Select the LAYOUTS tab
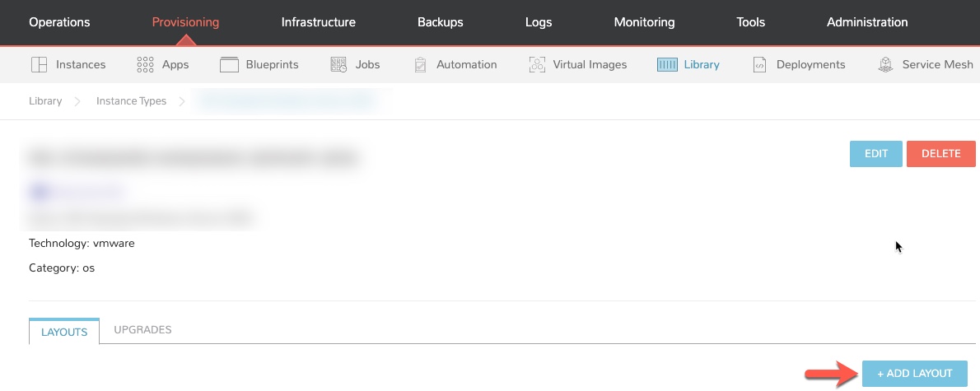980x391 pixels. (63, 332)
